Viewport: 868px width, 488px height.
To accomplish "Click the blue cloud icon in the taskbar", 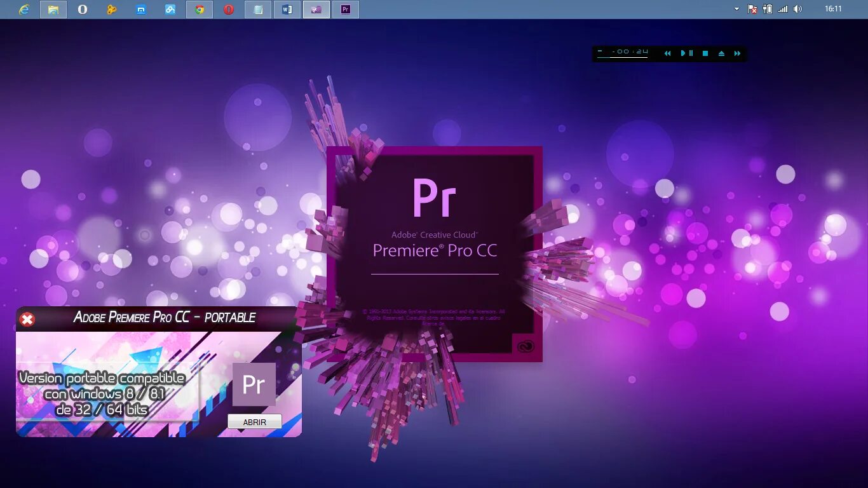I will tap(170, 10).
